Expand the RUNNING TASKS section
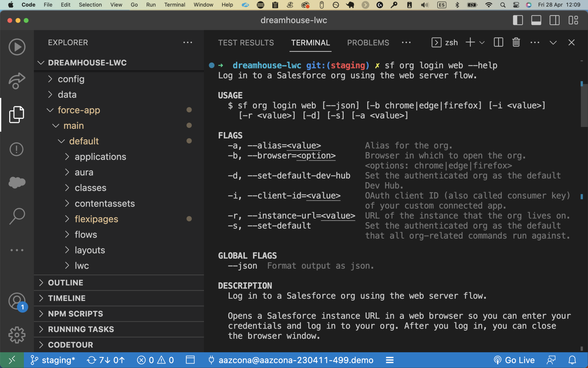 coord(119,329)
